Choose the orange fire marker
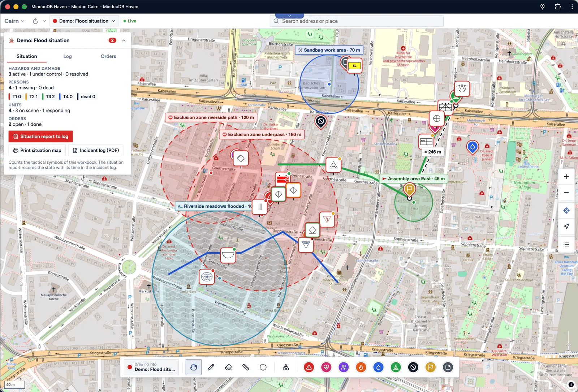The image size is (578, 392). (x=361, y=367)
